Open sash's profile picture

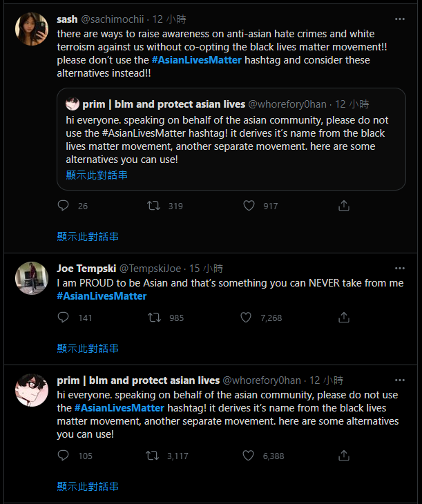(32, 30)
